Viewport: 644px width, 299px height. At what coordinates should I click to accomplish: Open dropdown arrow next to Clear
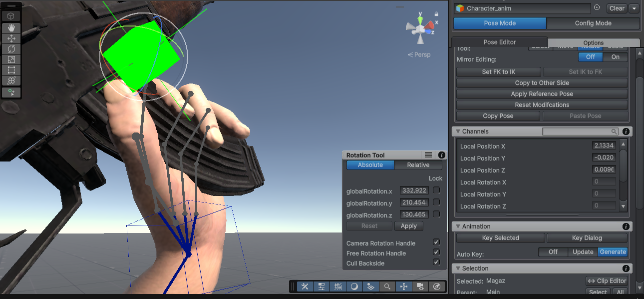634,8
